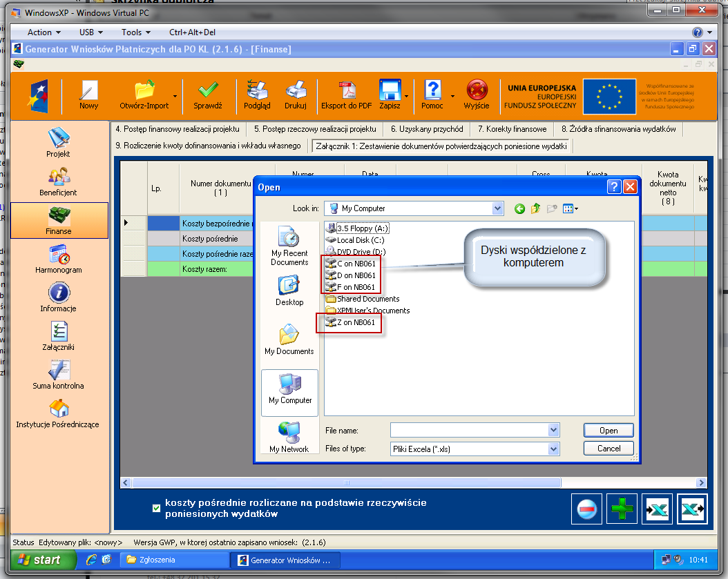Click Desktop in places bar
Image resolution: width=728 pixels, height=579 pixels.
(x=289, y=291)
